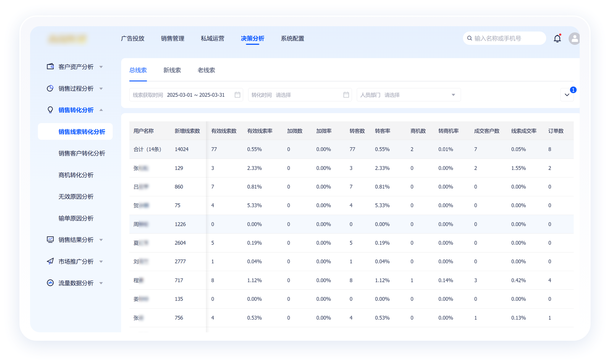Screen dimensions: 610x364
Task: Open the 系统配置 menu item
Action: pyautogui.click(x=292, y=39)
